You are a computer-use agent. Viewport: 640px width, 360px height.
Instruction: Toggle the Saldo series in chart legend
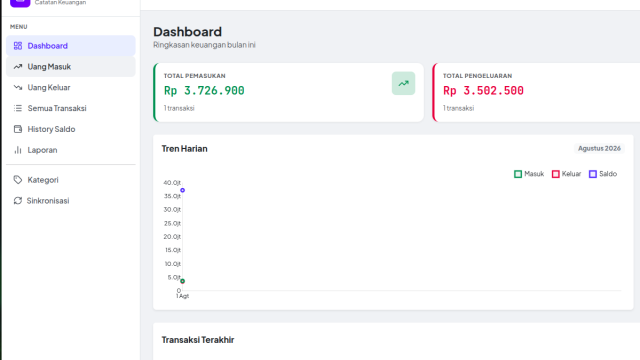[x=603, y=174]
